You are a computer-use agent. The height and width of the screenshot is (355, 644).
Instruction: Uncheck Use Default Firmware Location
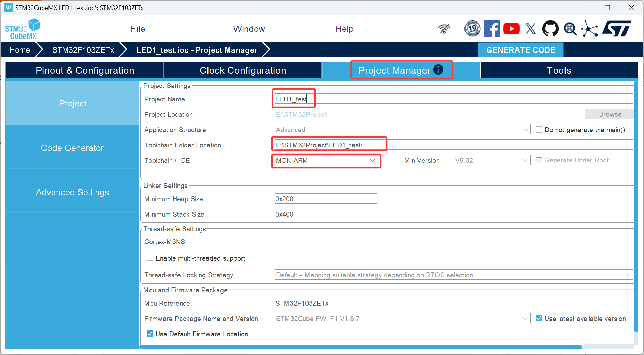pos(150,334)
